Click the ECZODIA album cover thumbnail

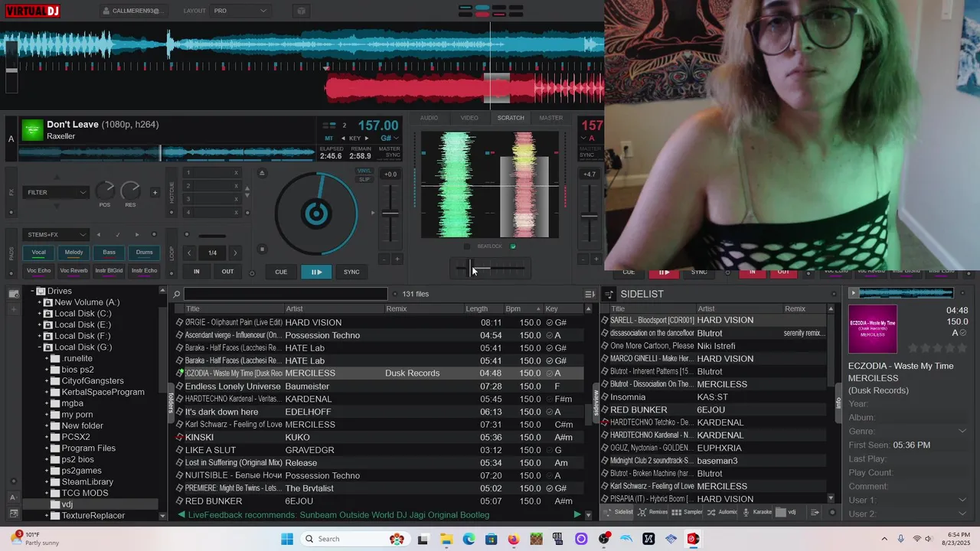coord(872,330)
